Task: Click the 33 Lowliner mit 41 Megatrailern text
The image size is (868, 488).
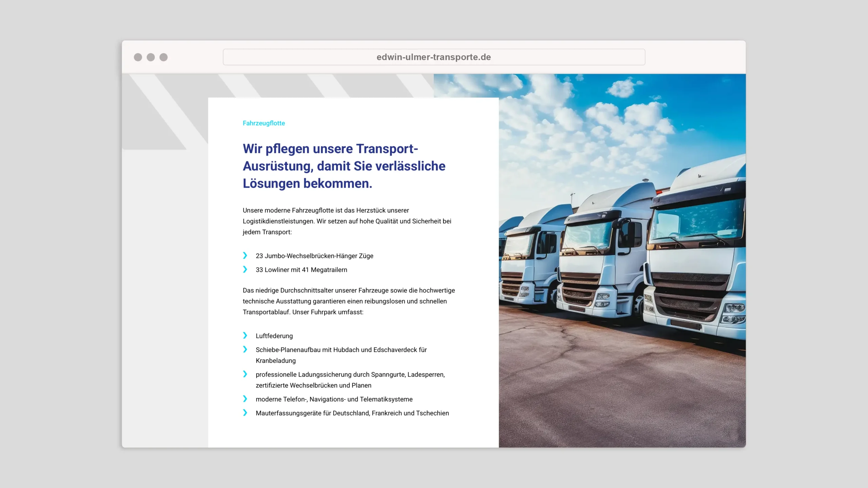Action: [x=301, y=270]
